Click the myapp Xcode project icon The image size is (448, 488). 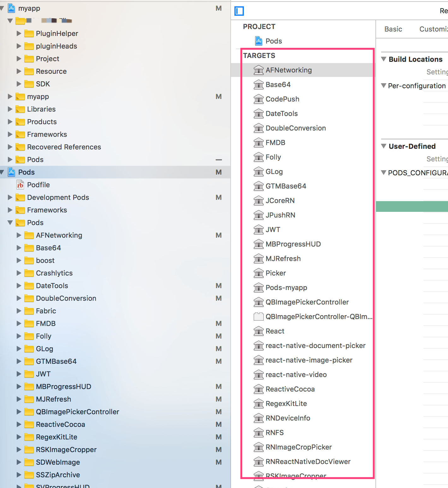pyautogui.click(x=11, y=8)
